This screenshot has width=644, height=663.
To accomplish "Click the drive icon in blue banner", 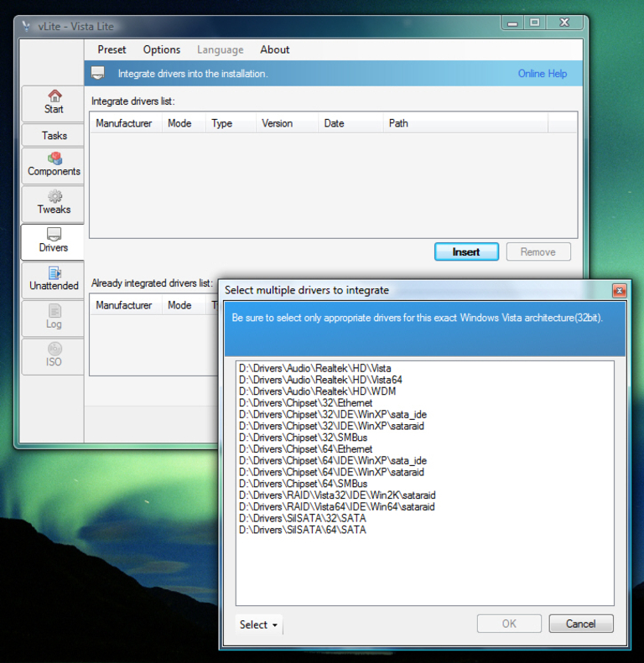I will click(x=98, y=73).
